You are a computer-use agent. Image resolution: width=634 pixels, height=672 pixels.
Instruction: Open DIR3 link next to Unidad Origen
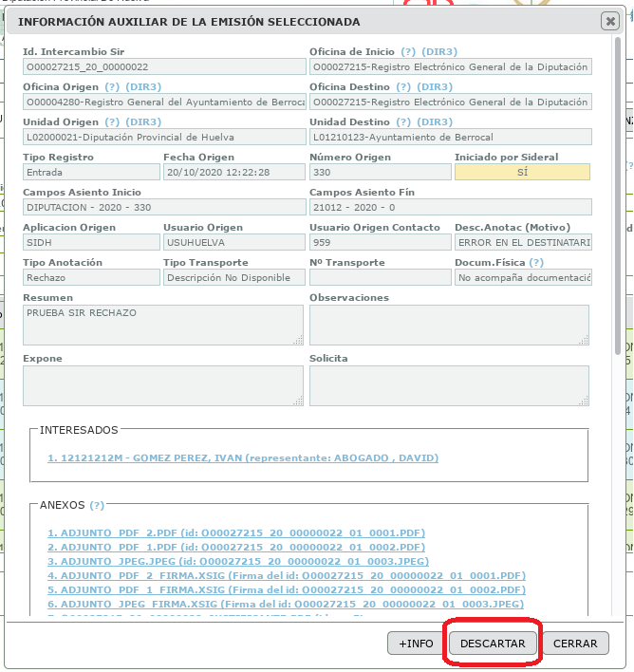(143, 122)
